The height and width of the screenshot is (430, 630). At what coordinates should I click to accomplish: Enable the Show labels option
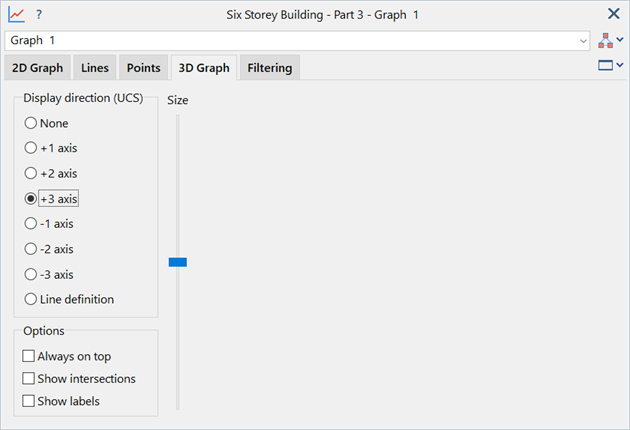61,401
